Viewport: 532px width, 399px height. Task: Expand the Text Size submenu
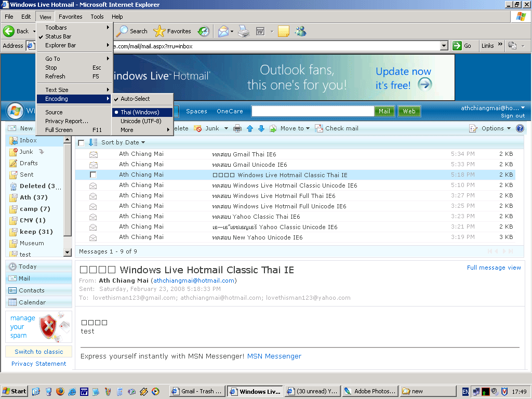pyautogui.click(x=74, y=89)
